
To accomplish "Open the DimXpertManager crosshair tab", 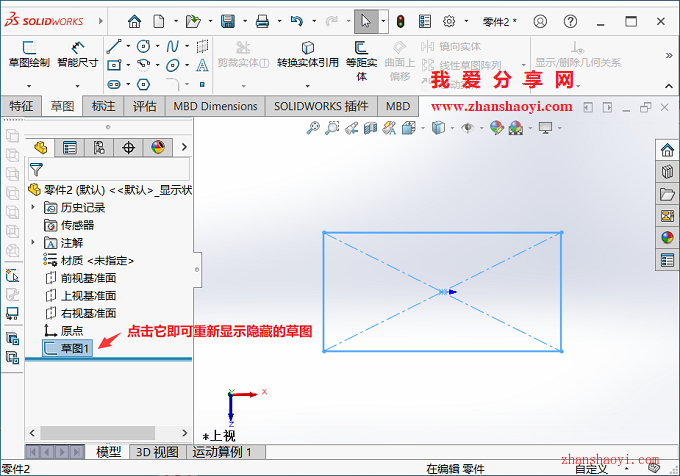I will 128,148.
